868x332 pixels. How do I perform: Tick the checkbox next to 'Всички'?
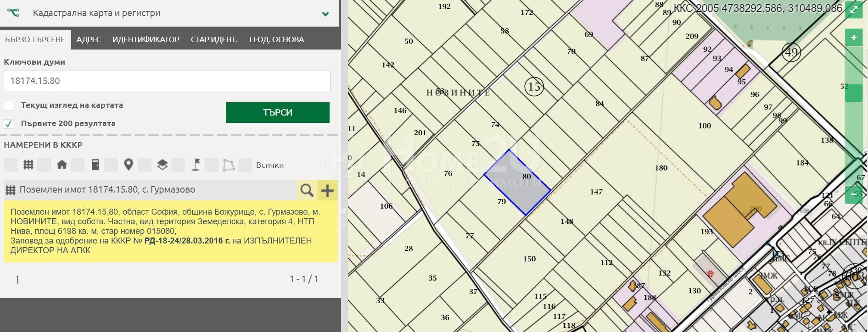(245, 165)
